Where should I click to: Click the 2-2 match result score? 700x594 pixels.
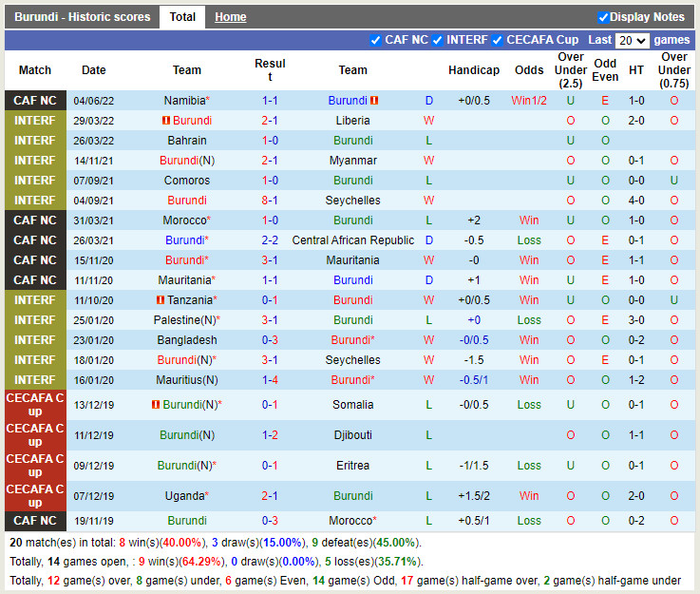point(270,240)
